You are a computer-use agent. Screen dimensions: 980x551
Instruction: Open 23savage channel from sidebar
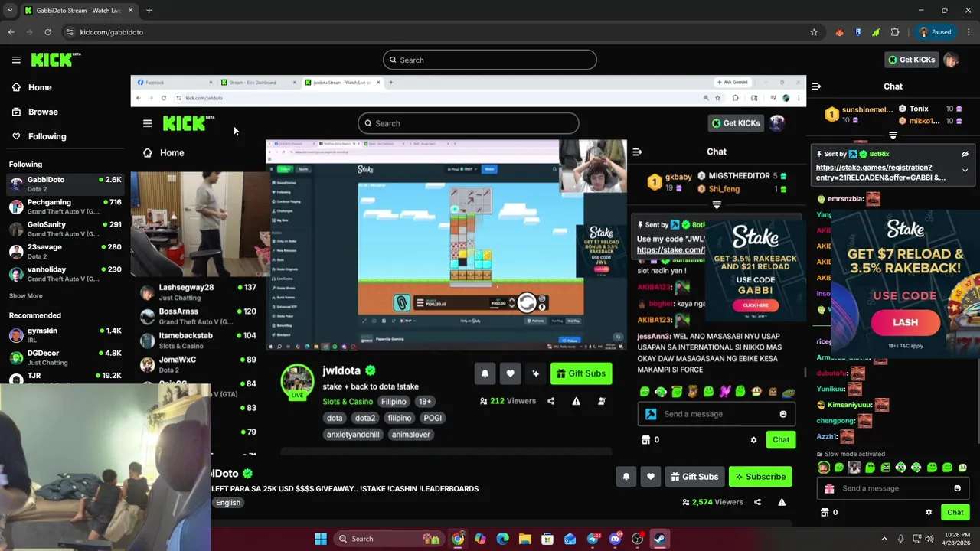point(65,251)
